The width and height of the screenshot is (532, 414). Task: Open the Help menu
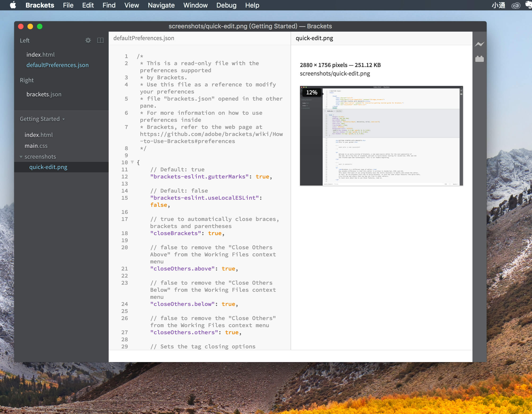click(x=252, y=5)
